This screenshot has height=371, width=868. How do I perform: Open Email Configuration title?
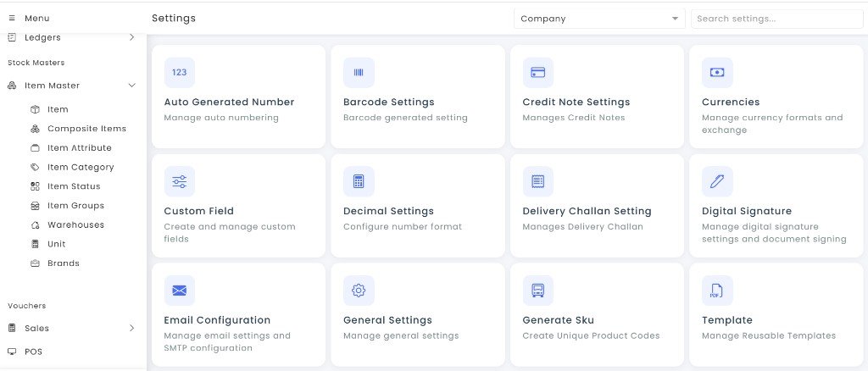point(217,320)
